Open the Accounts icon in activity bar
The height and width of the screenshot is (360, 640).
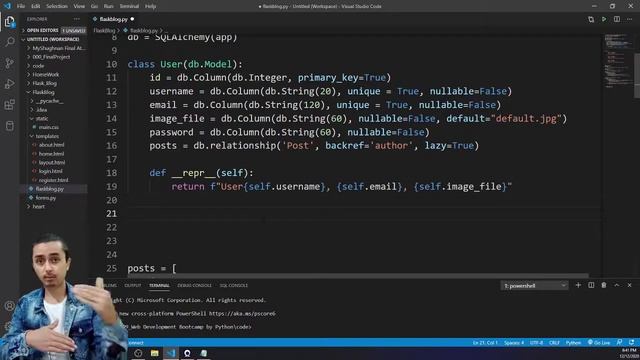pos(9,306)
